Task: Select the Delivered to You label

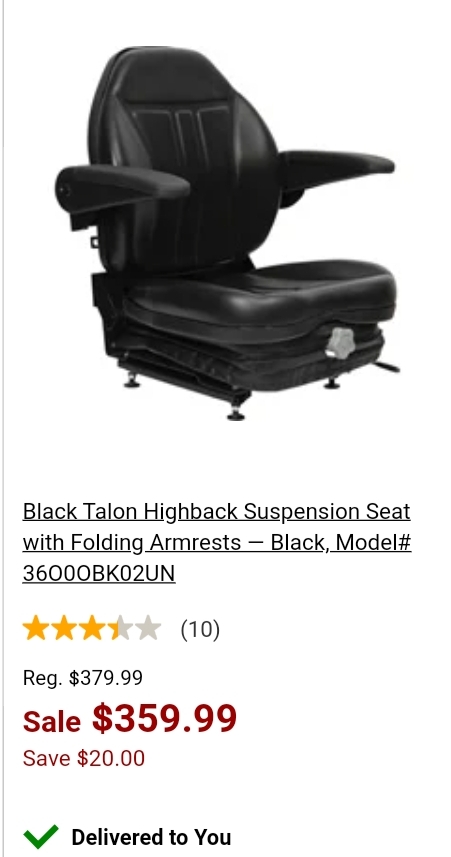Action: click(x=151, y=837)
